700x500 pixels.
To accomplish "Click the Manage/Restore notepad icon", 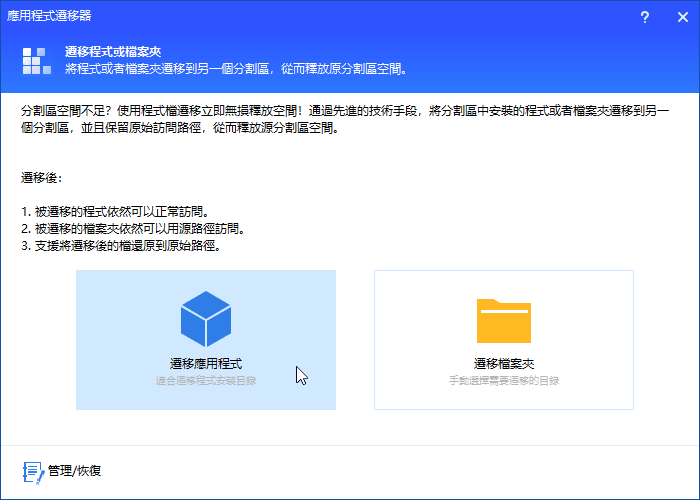I will tap(33, 473).
